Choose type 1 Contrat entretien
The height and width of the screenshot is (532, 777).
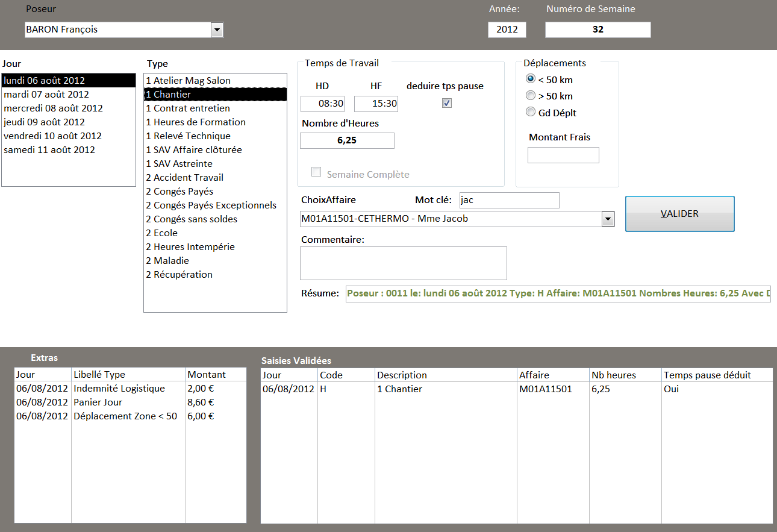[x=215, y=108]
